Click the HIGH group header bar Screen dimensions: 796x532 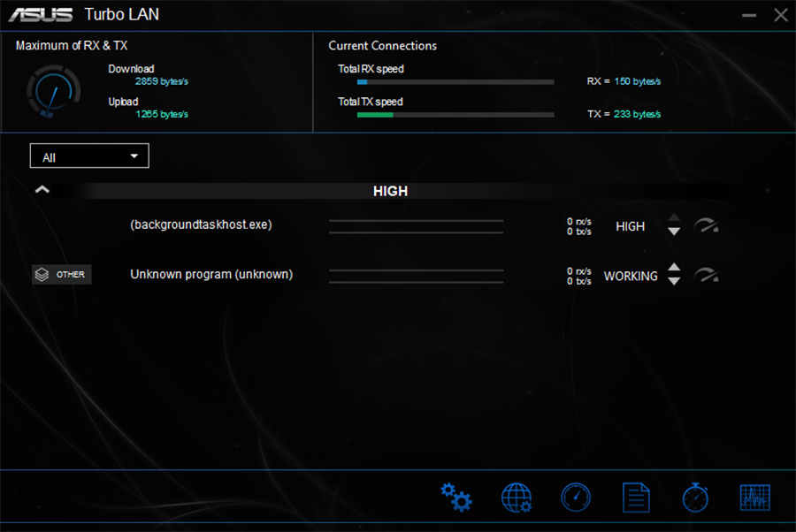coord(390,191)
